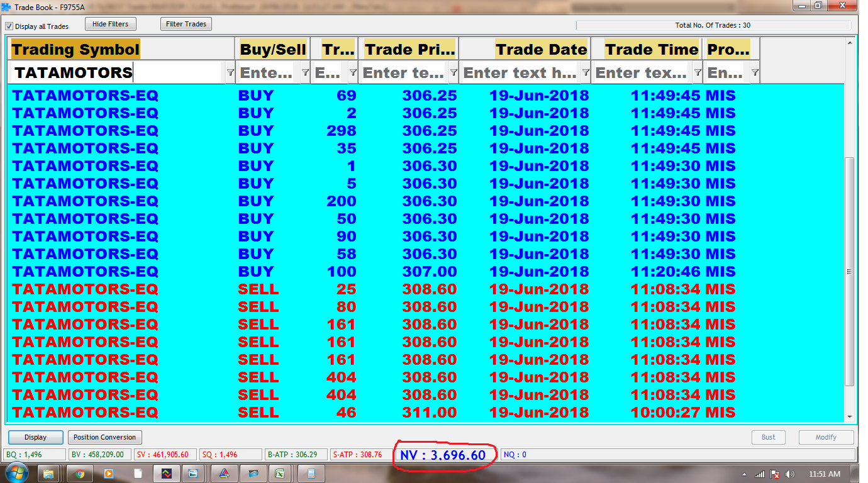
Task: Click Trade Date filter text field
Action: coord(520,73)
